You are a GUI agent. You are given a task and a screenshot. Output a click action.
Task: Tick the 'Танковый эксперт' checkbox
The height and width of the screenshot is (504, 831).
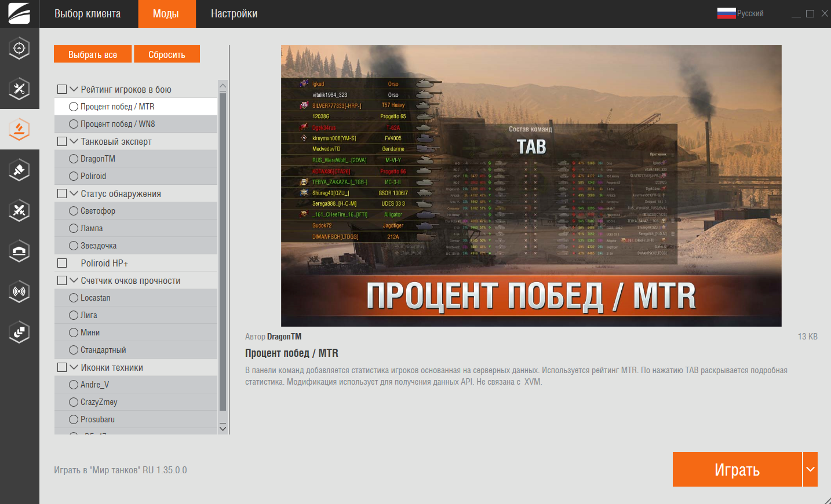tap(62, 141)
